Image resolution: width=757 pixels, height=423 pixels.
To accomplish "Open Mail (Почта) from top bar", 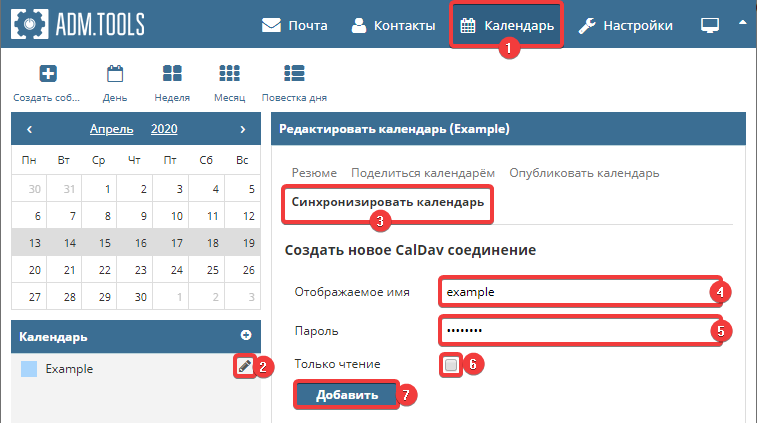I will point(295,25).
